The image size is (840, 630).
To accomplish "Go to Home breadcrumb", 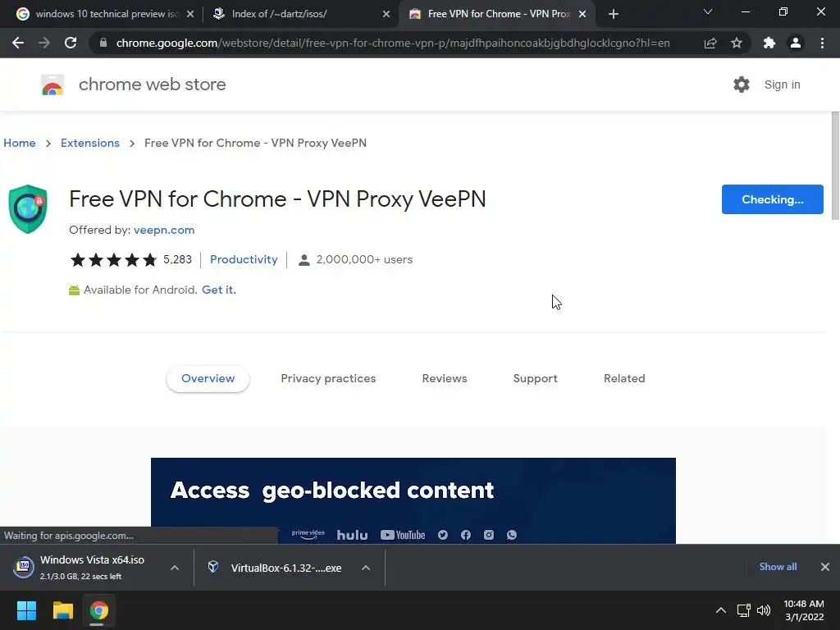I will pos(20,143).
